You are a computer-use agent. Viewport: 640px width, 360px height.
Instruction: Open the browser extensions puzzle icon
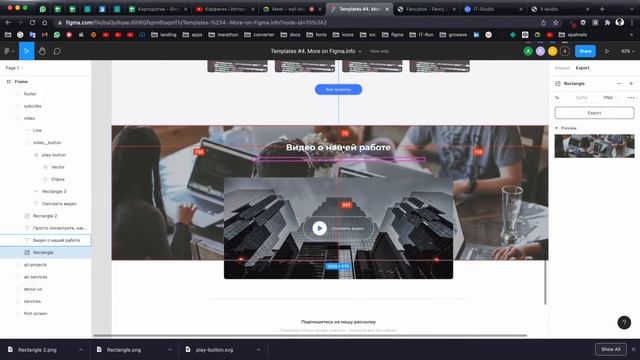607,22
